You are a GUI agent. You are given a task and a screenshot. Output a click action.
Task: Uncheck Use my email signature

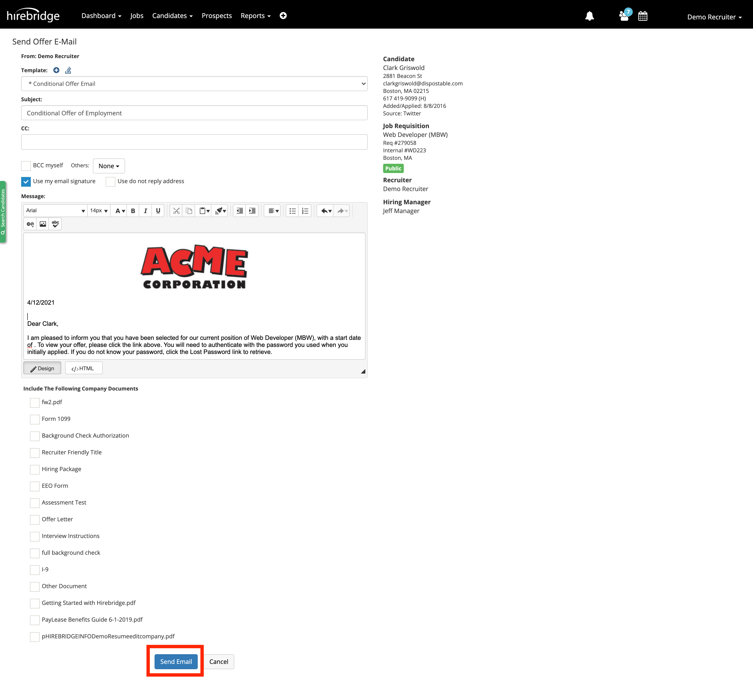26,181
